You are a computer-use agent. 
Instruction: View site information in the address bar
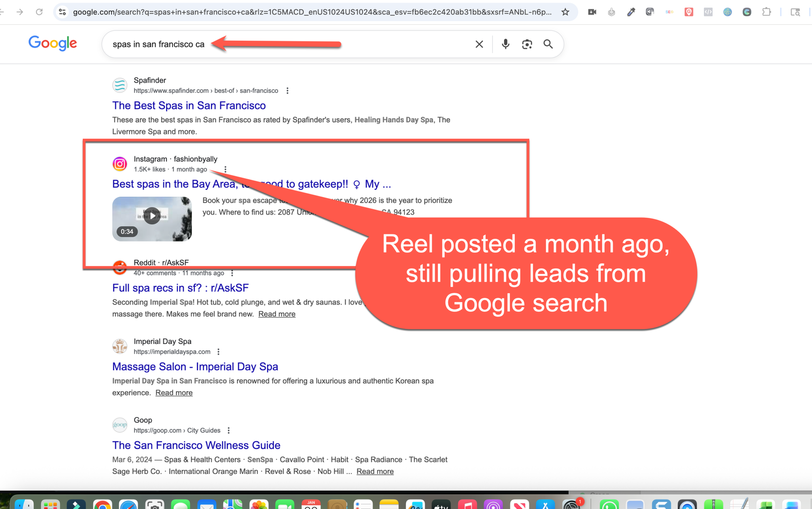click(x=62, y=12)
